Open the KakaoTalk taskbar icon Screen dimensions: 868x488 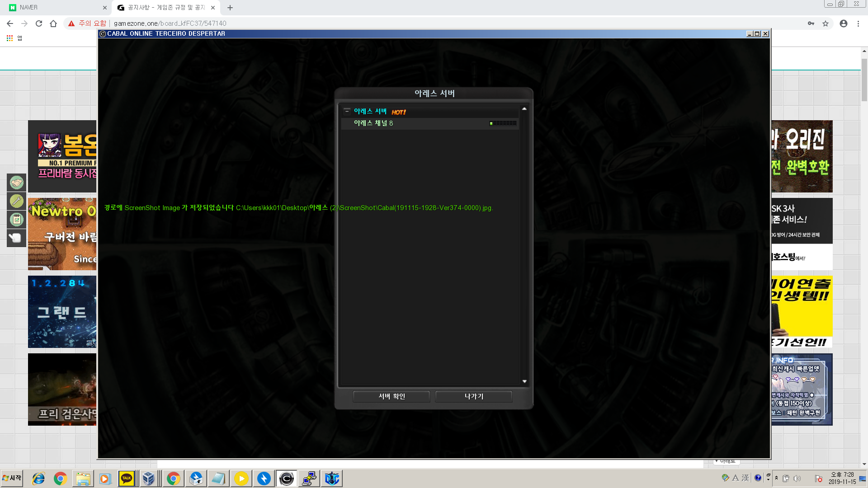[127, 479]
